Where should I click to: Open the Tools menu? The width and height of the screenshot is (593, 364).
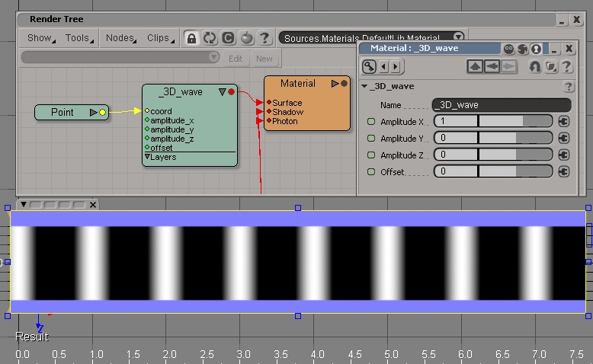coord(79,38)
